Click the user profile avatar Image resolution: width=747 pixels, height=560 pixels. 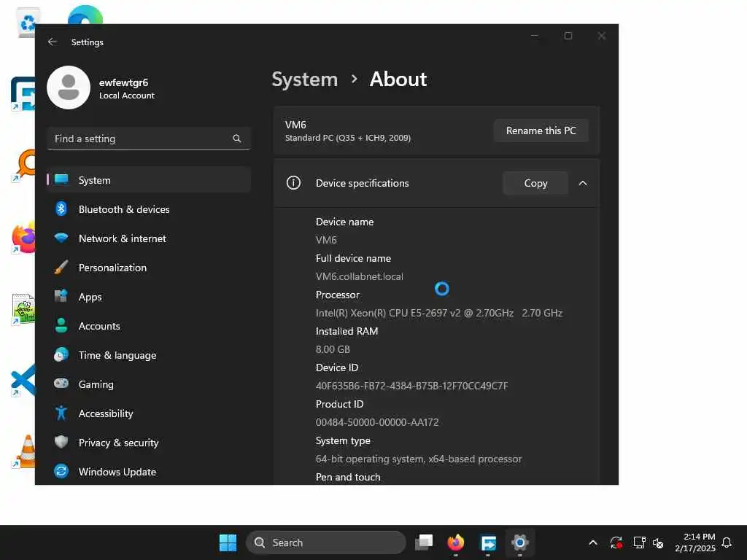69,87
